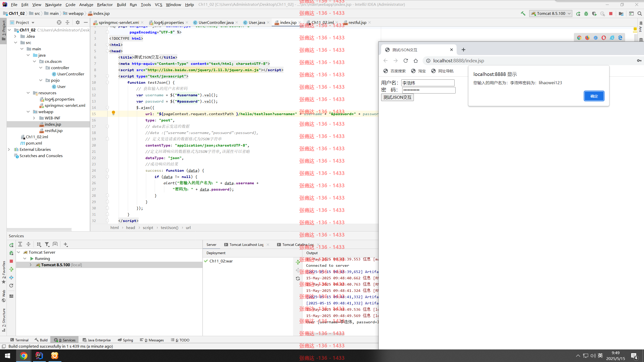Switch to springmvc-servlet.xml tab
The height and width of the screenshot is (362, 644).
[118, 22]
